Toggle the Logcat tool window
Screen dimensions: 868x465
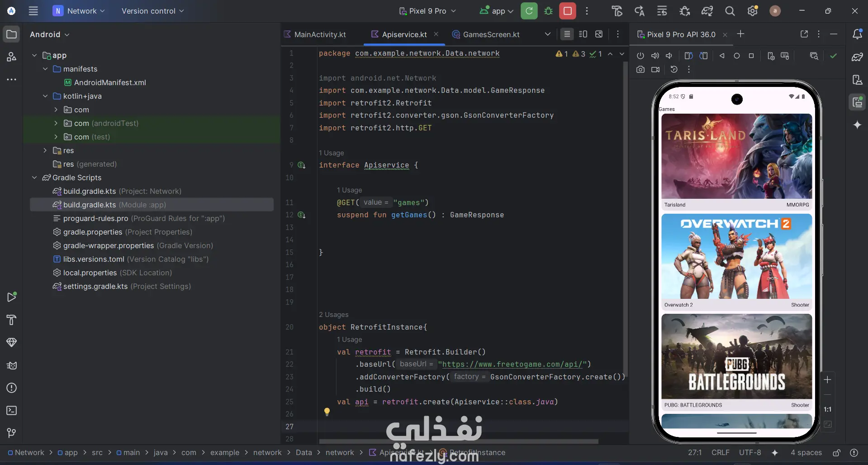click(x=12, y=365)
